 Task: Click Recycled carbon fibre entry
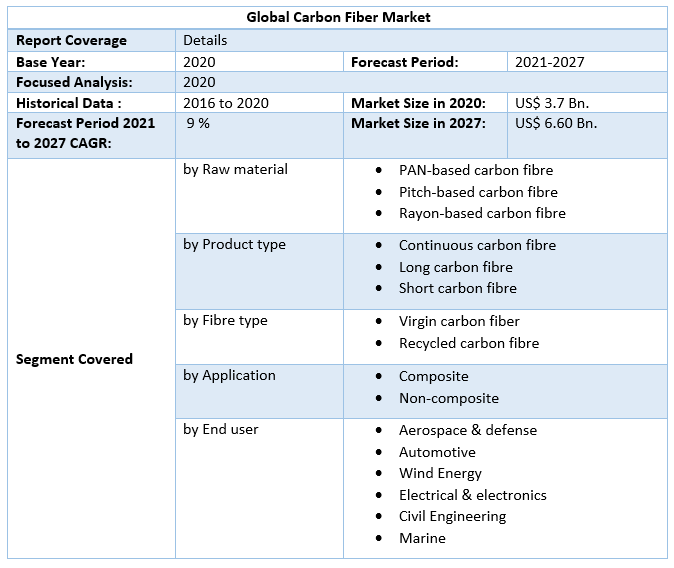(468, 343)
